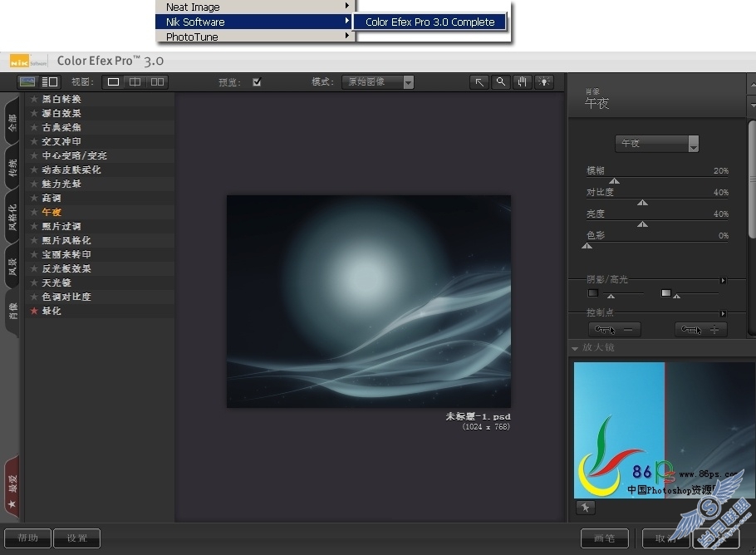Click the shadow protection swatch icon
Image resolution: width=756 pixels, height=555 pixels.
coord(593,293)
